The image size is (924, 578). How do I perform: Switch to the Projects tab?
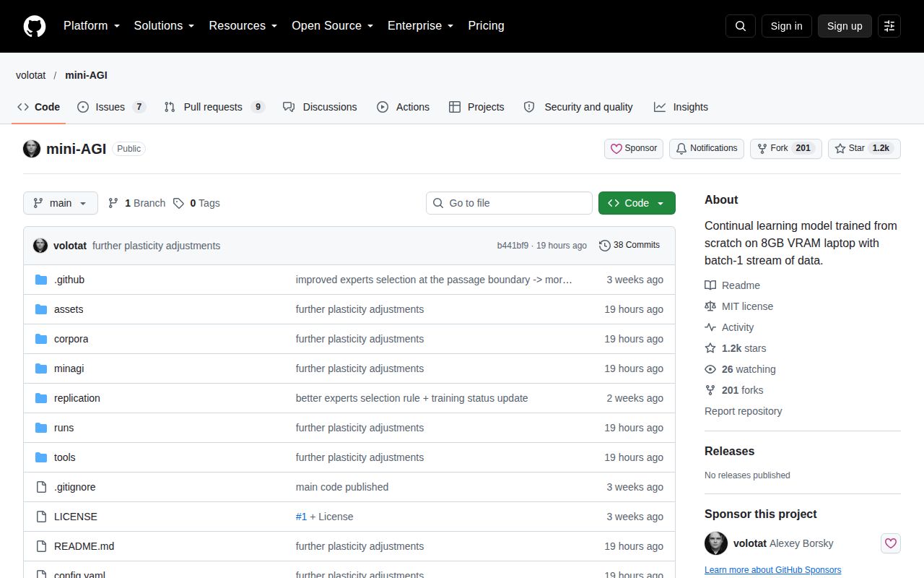coord(476,107)
